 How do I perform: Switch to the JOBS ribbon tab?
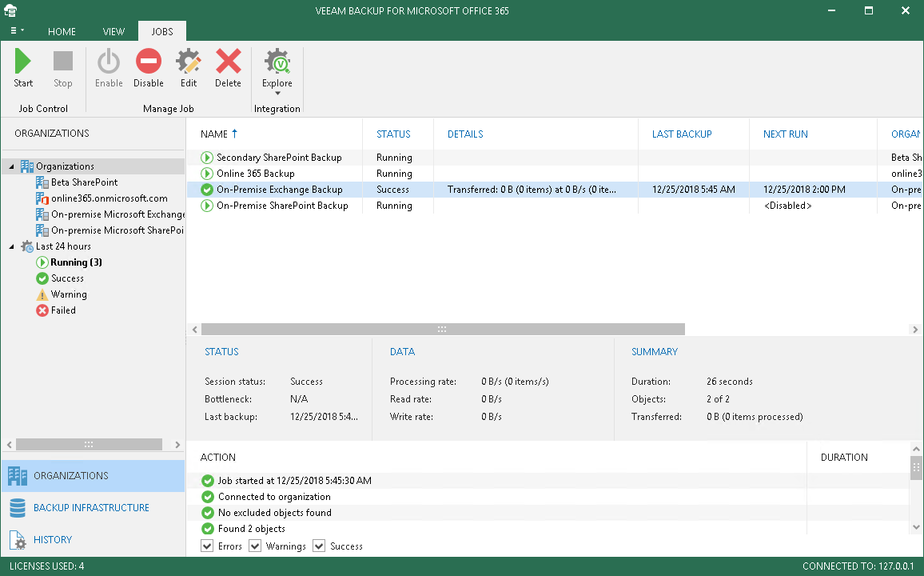coord(162,31)
